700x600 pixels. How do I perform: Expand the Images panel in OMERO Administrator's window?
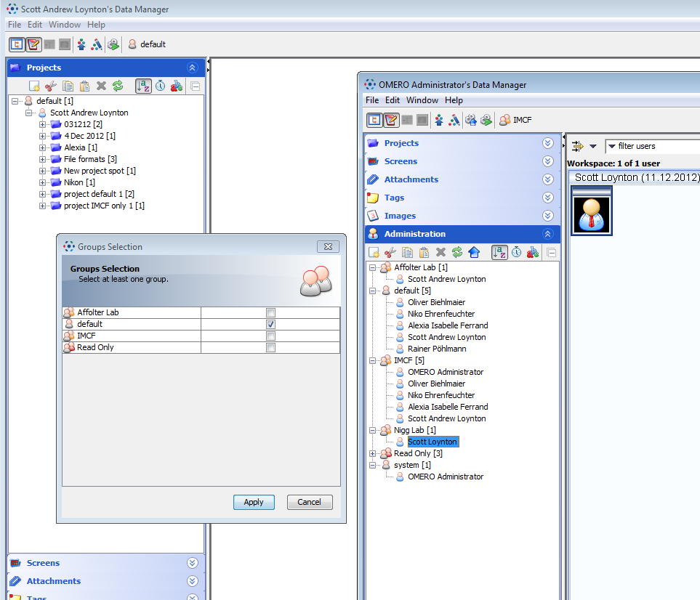(548, 216)
